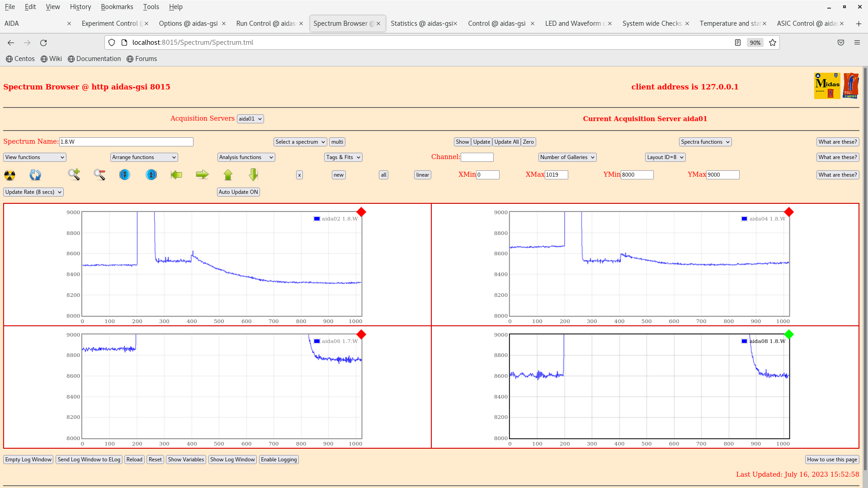
Task: Toggle the Auto Update ON button
Action: tap(238, 192)
